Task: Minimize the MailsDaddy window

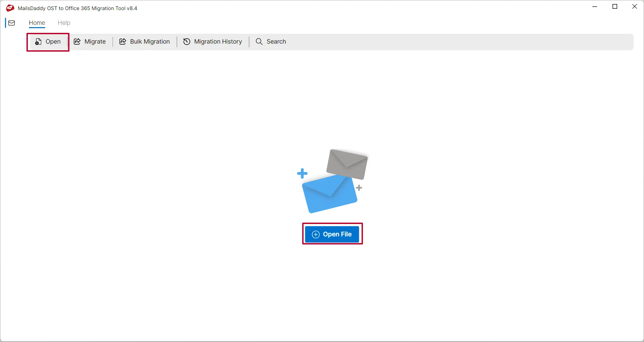Action: 595,7
